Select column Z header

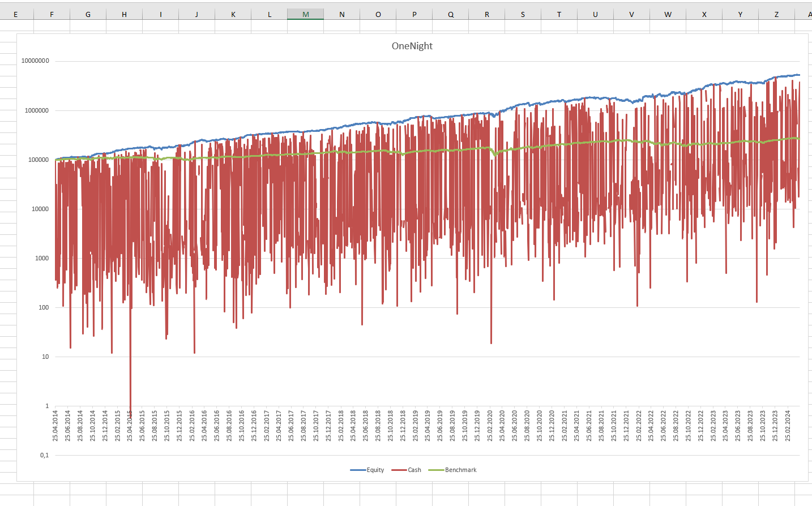pos(776,14)
